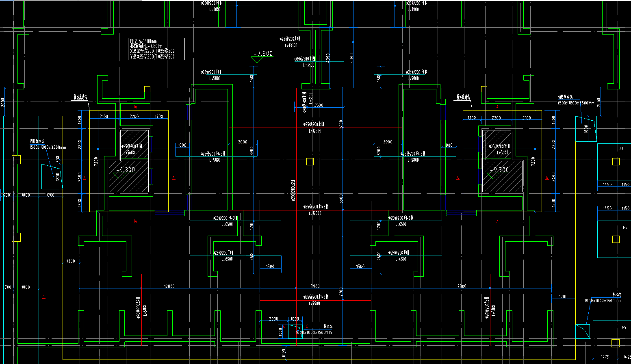This screenshot has height=364, width=631.
Task: Pick the 900 dimension text
Action: [x=7, y=195]
